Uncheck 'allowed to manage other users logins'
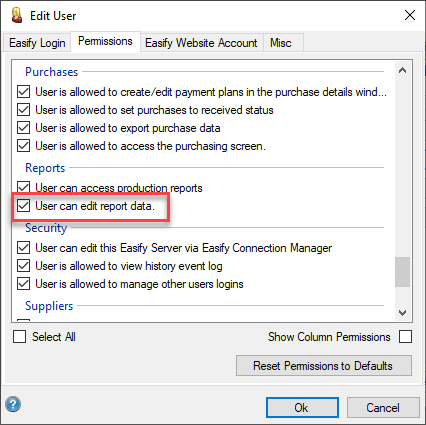This screenshot has height=425, width=426. click(23, 284)
